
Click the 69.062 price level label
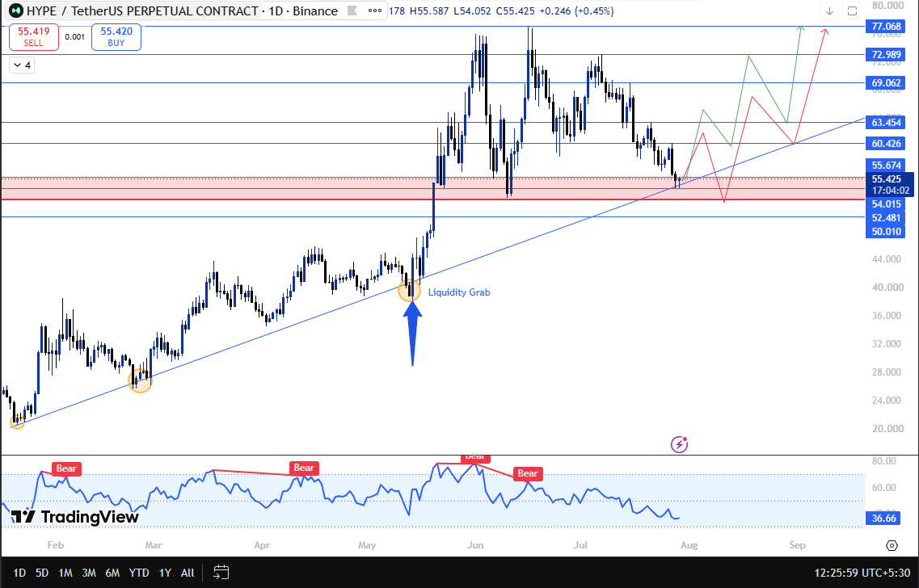click(x=886, y=83)
